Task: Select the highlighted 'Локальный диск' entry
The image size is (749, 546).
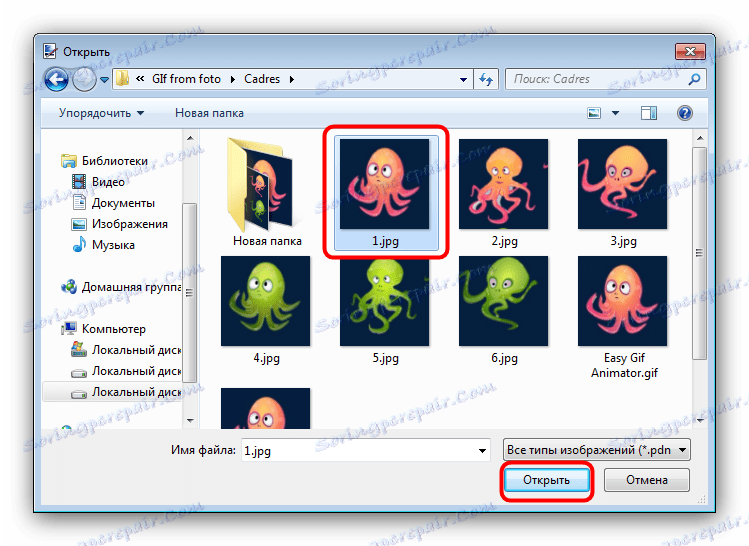Action: pyautogui.click(x=113, y=392)
